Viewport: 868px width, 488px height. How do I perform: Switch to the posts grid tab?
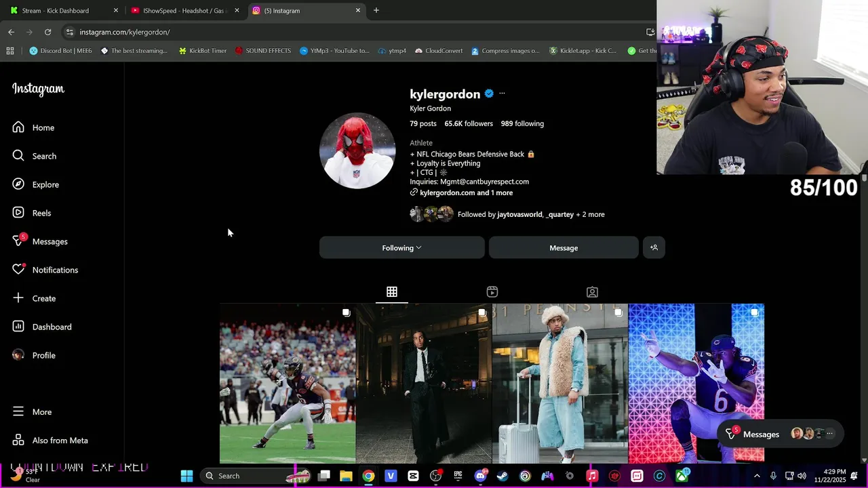tap(392, 291)
